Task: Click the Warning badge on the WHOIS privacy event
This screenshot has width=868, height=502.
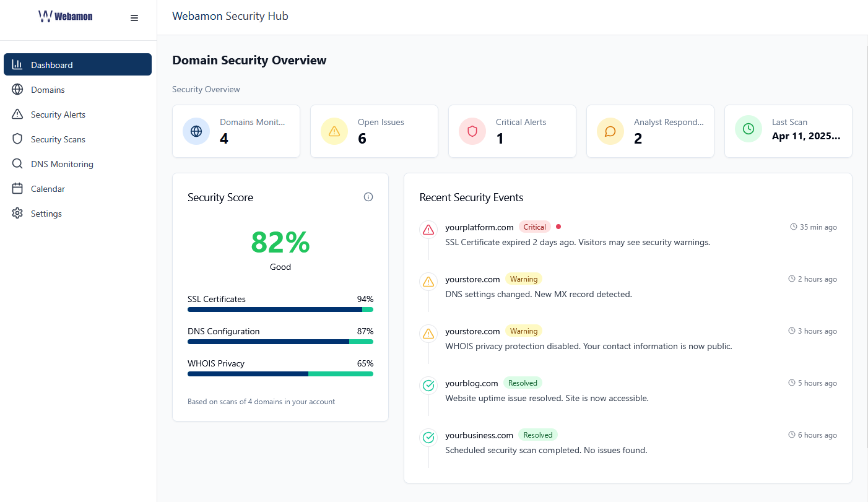Action: pyautogui.click(x=524, y=331)
